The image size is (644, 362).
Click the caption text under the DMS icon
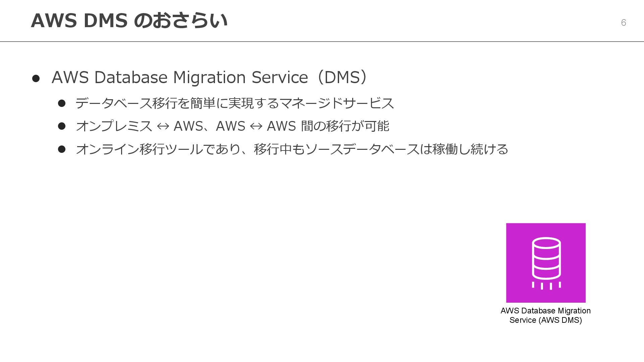click(545, 315)
